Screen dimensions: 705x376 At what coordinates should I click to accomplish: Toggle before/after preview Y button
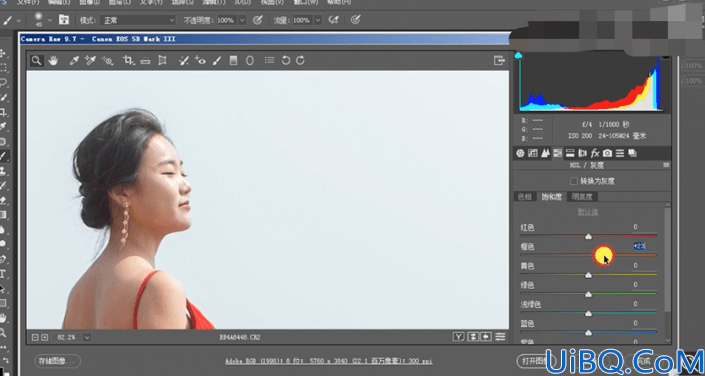[458, 337]
